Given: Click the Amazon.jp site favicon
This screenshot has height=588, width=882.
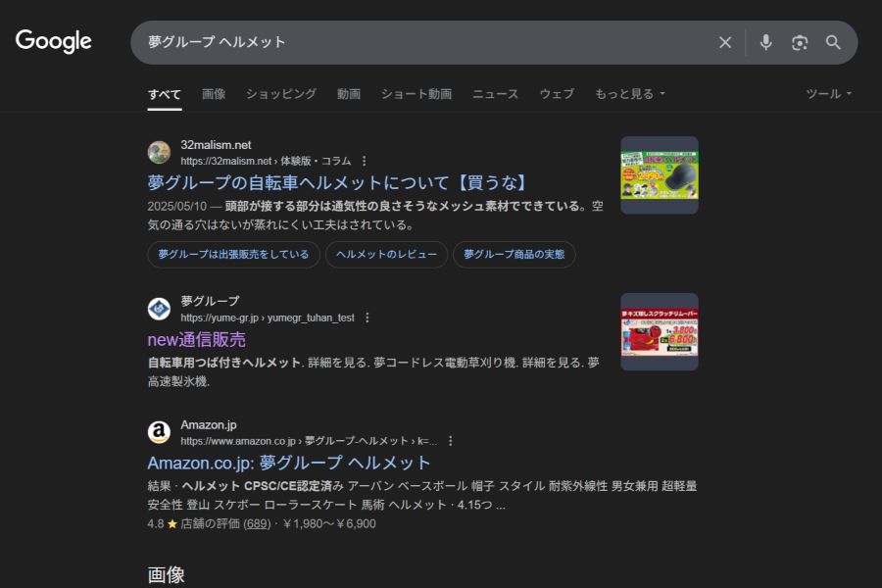Looking at the screenshot, I should tap(159, 432).
